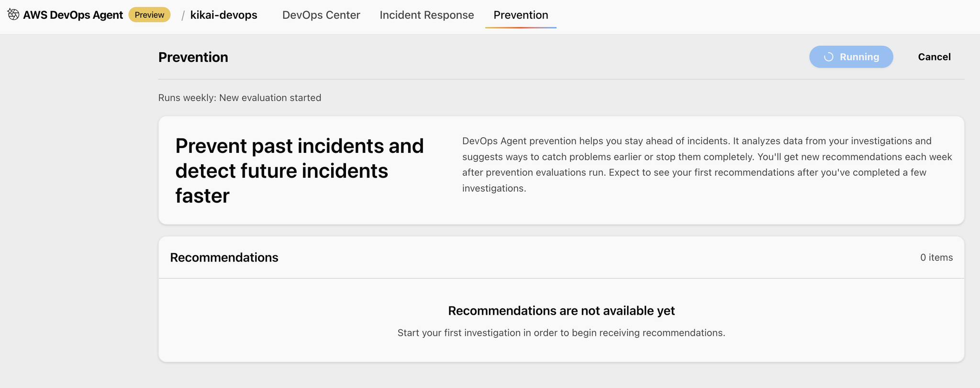Click the 'Prevent past incidents' headline
Viewport: 980px width, 388px height.
pos(299,171)
